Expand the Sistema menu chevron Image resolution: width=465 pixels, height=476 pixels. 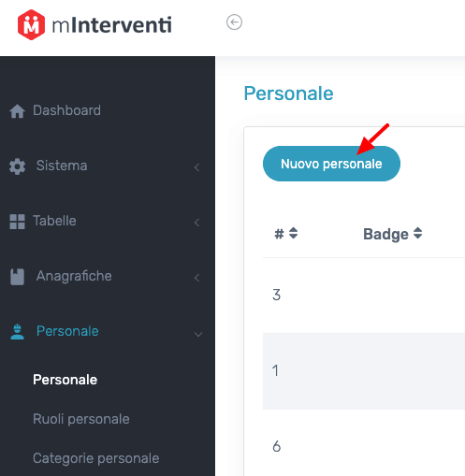coord(196,167)
